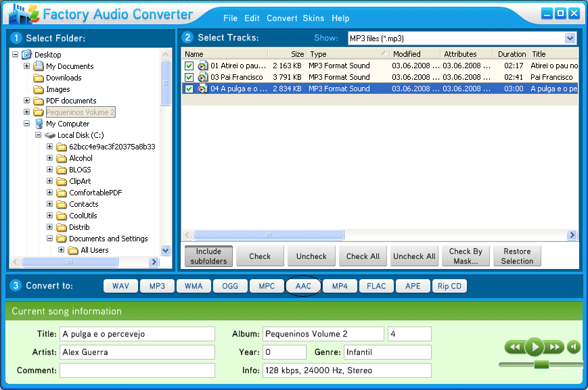This screenshot has width=588, height=390.
Task: Click the rewind icon in the player
Action: (x=515, y=347)
